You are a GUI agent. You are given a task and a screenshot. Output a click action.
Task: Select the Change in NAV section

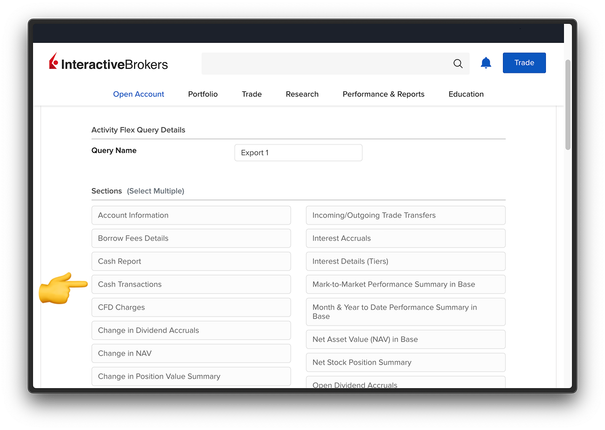[191, 354]
